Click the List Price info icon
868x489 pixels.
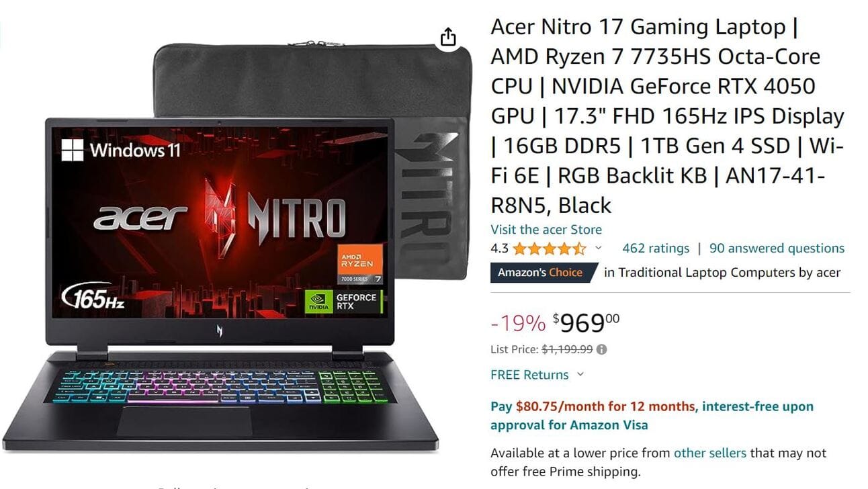pyautogui.click(x=602, y=349)
